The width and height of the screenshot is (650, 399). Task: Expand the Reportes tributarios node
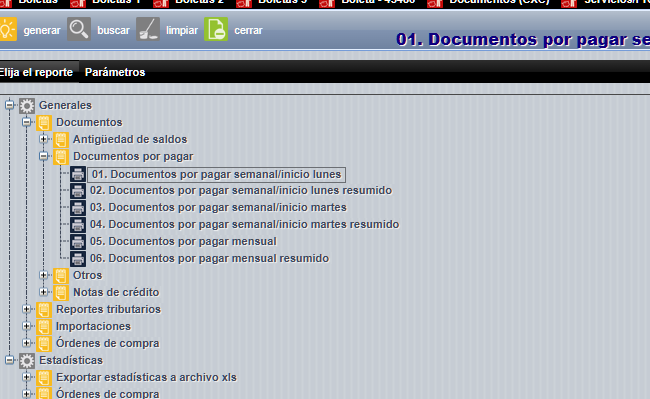click(x=27, y=309)
